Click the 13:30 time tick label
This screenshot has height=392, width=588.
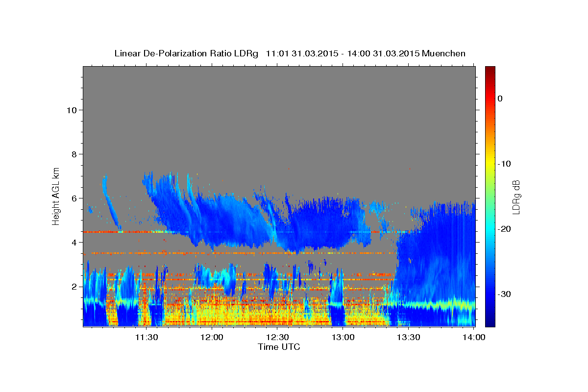click(x=408, y=337)
